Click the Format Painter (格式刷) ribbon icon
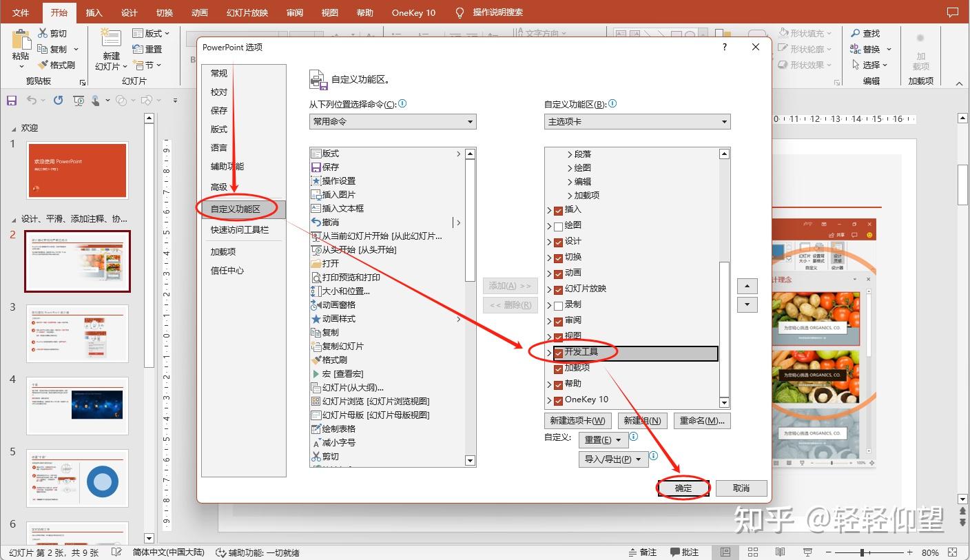This screenshot has height=560, width=970. click(43, 65)
